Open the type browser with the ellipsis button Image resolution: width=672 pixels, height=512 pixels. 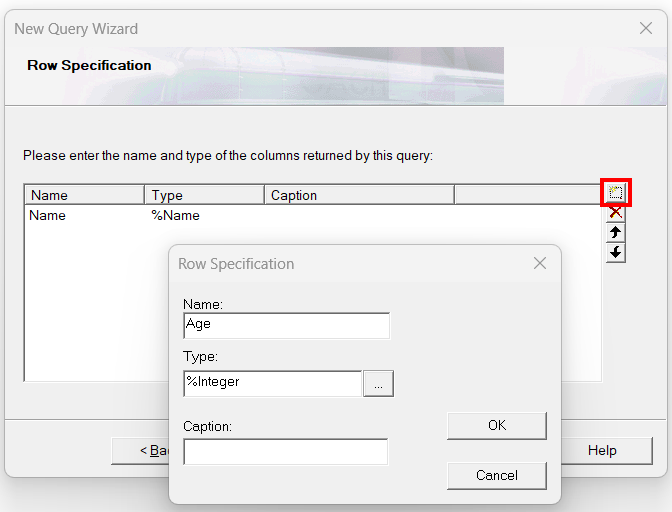click(378, 383)
